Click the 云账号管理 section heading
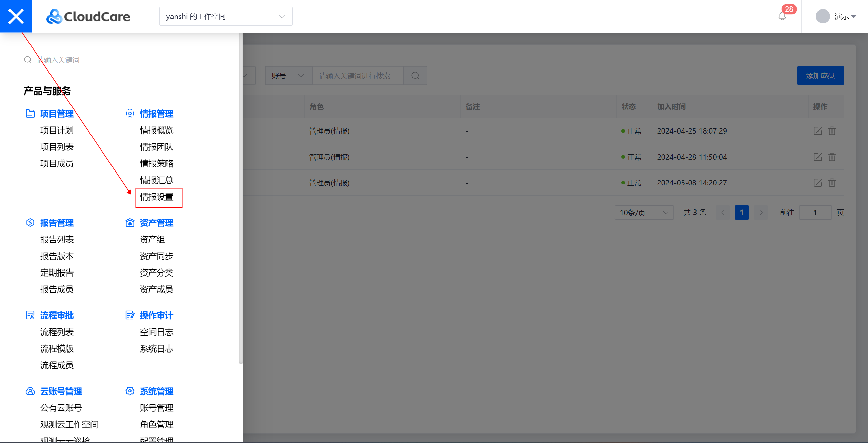The height and width of the screenshot is (443, 868). (x=61, y=391)
